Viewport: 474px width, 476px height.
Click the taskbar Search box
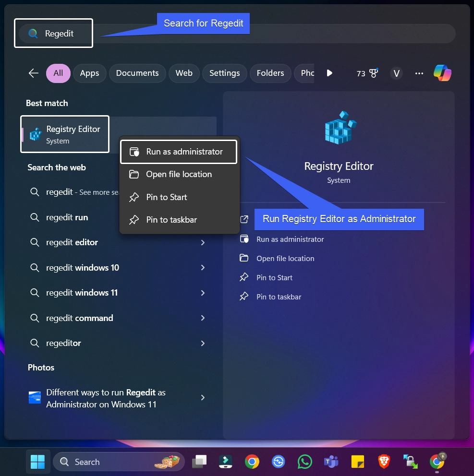pos(119,462)
